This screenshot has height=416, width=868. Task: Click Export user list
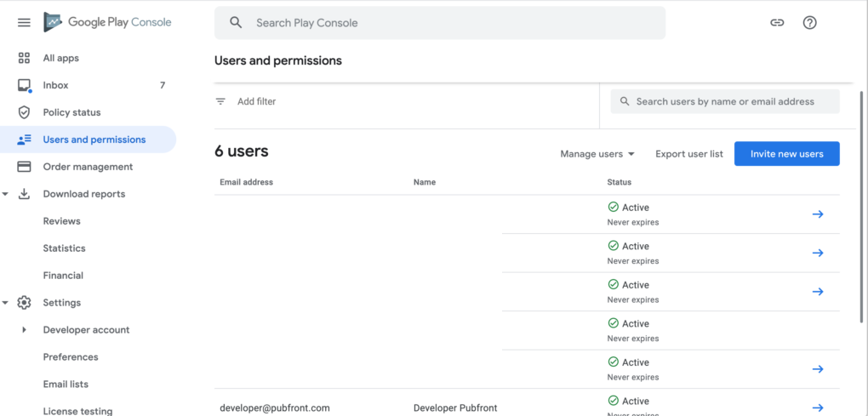689,154
